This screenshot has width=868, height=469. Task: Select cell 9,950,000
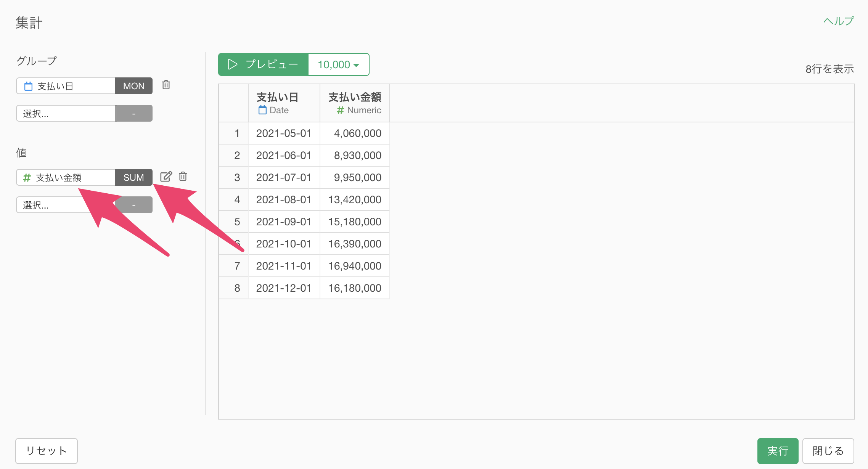(x=355, y=177)
